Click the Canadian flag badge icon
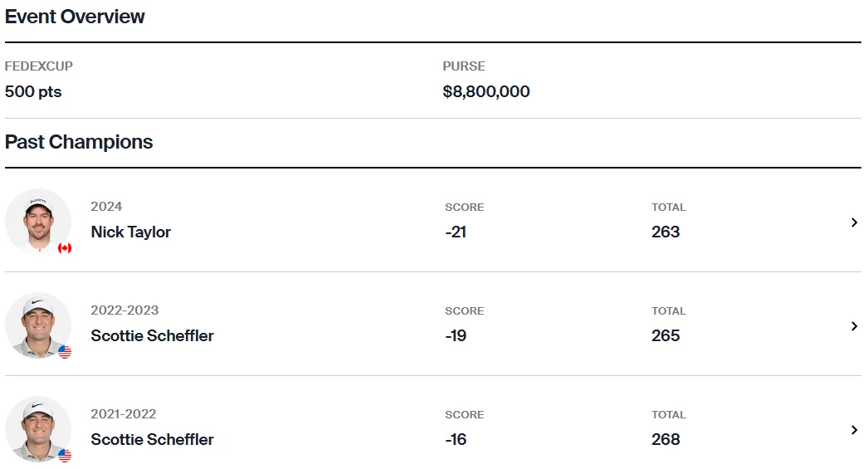 (x=65, y=248)
